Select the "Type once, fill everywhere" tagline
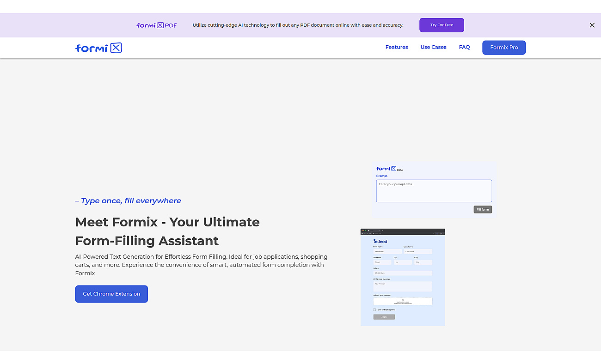Screen dimensions: 601x364 [x=131, y=200]
